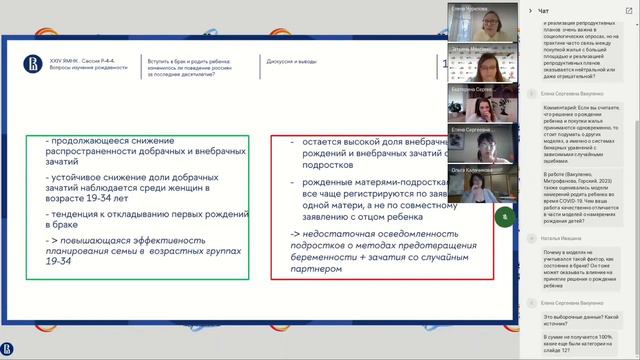Click the chat scrollbar thumb
Image resolution: width=640 pixels, height=360 pixels.
click(x=638, y=237)
